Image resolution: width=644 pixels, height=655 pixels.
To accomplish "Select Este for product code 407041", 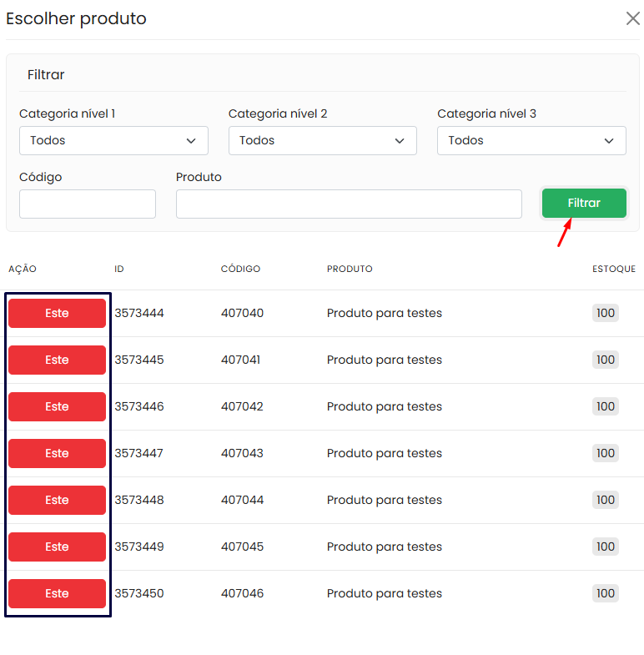I will [57, 360].
